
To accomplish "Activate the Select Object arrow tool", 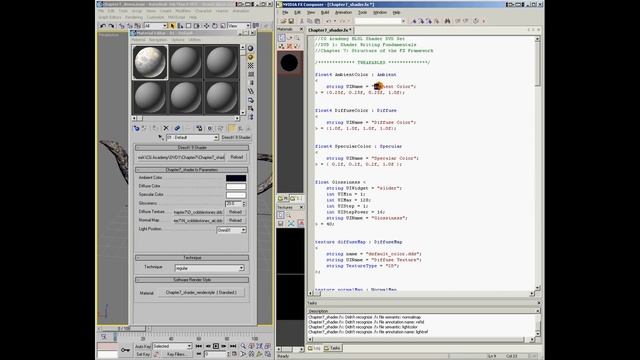I will (172, 26).
